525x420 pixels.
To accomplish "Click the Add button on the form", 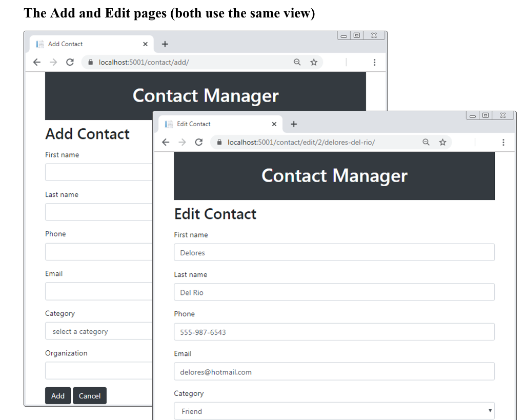I will click(57, 395).
